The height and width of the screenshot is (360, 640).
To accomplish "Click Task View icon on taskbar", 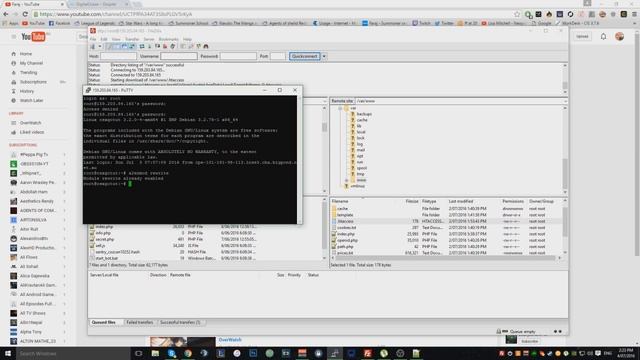I will [x=138, y=353].
